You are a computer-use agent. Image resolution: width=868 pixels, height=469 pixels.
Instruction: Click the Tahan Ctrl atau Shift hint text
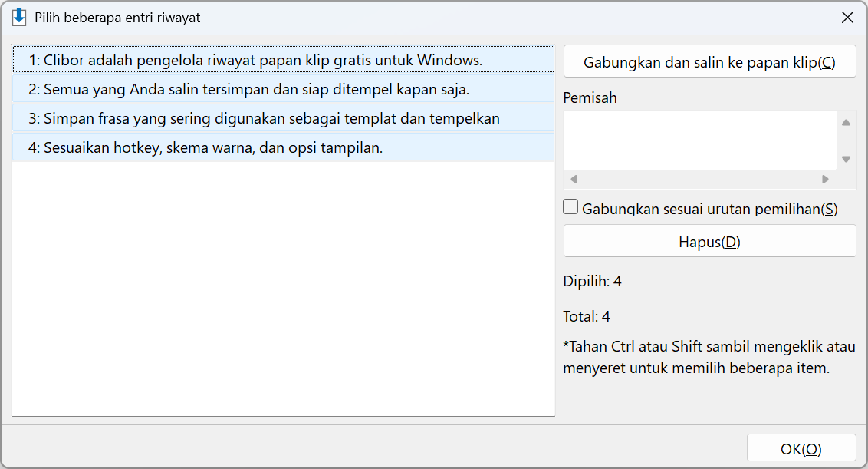click(x=709, y=357)
